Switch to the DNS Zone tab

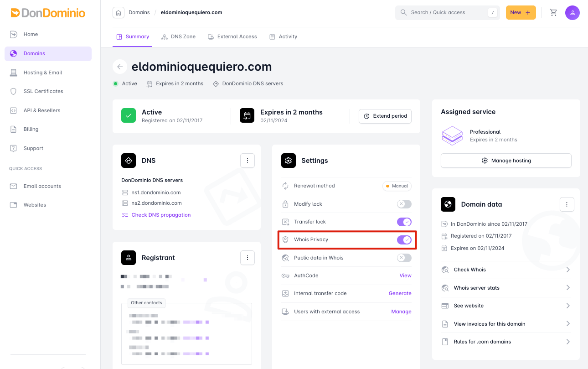click(x=178, y=36)
